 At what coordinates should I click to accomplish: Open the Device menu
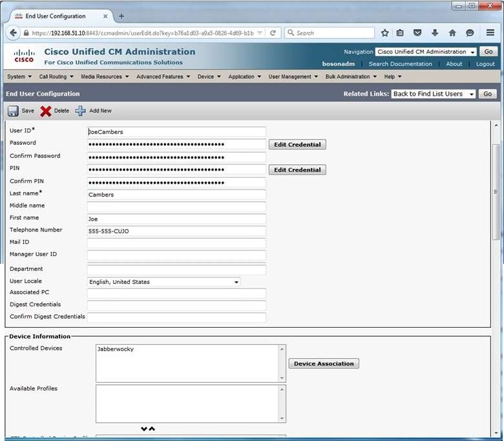click(x=209, y=76)
